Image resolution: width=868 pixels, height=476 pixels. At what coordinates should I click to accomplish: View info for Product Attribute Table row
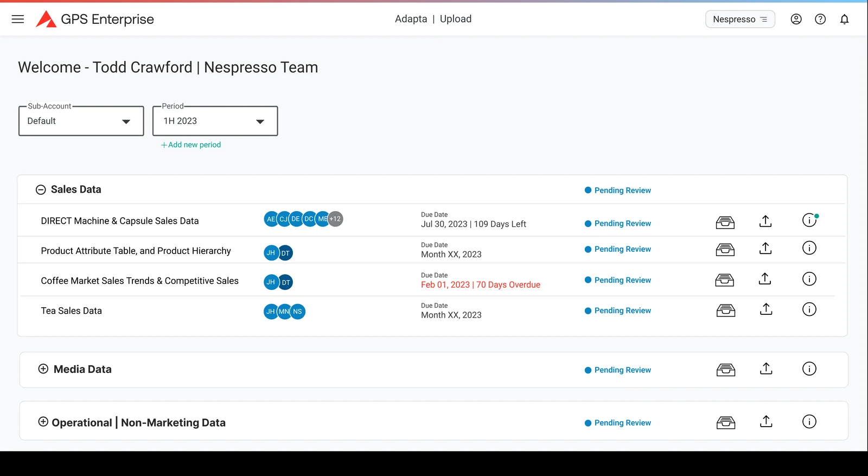809,248
